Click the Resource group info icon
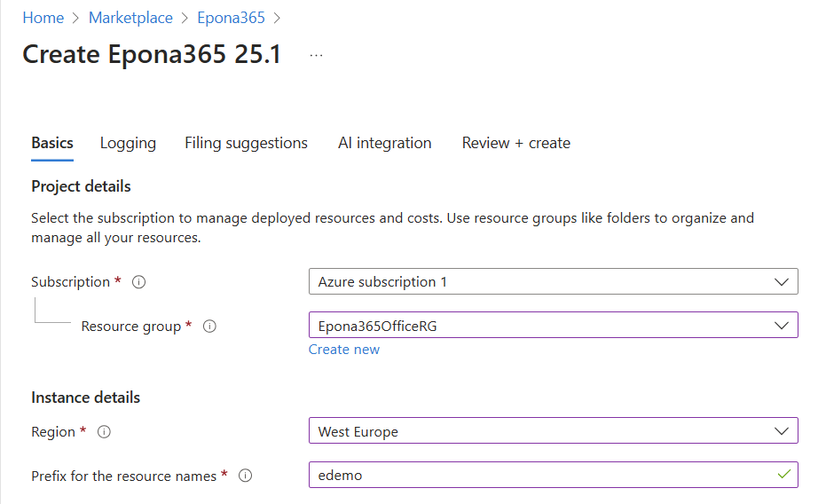 pyautogui.click(x=209, y=327)
